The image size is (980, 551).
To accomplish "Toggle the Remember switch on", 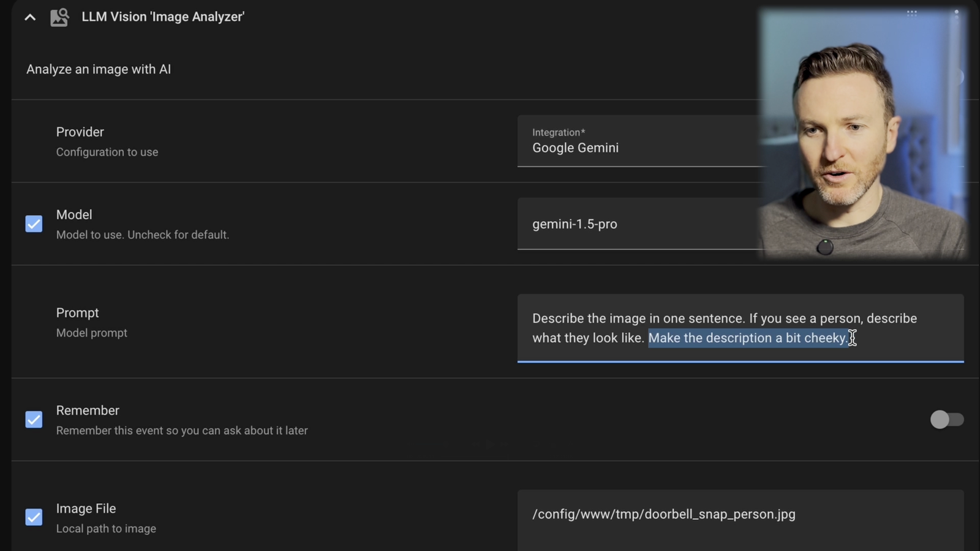I will click(x=947, y=420).
